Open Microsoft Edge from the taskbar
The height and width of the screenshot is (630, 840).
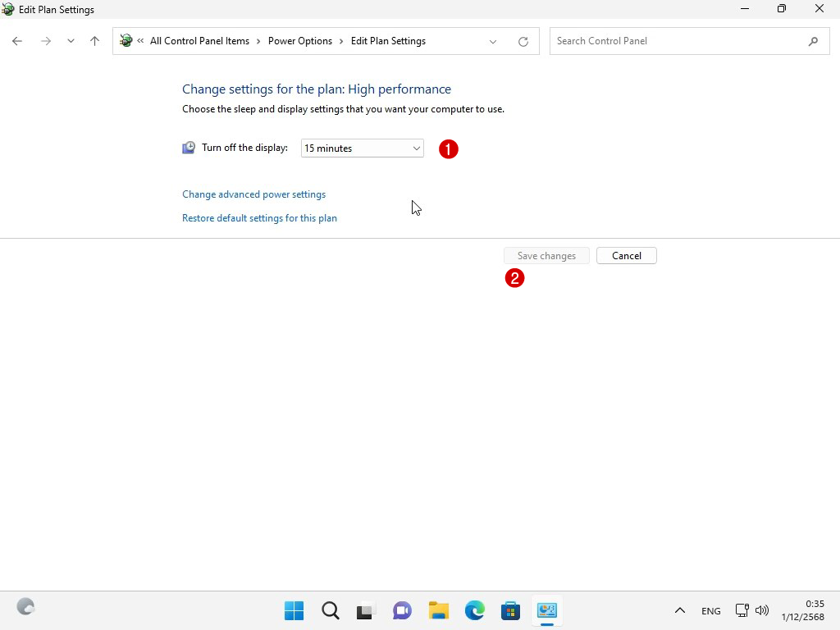[475, 610]
